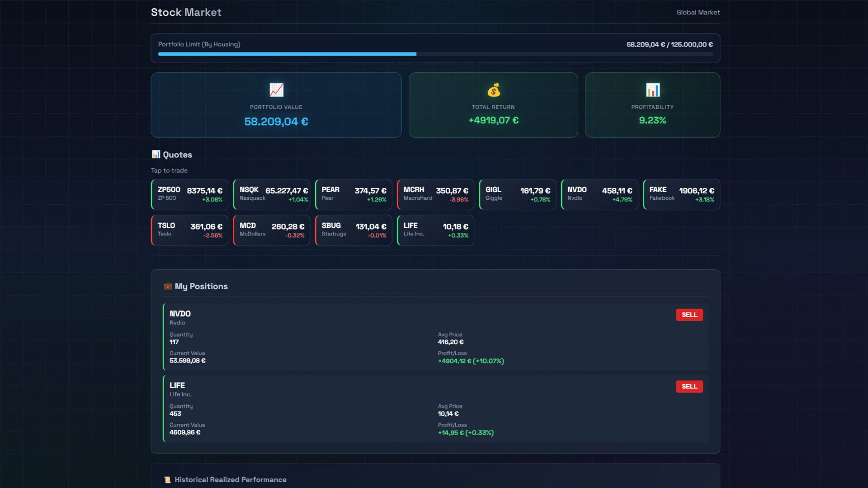Screen dimensions: 868x488
Task: Tap the MCRH MacroHard quote to trade
Action: coord(435,194)
